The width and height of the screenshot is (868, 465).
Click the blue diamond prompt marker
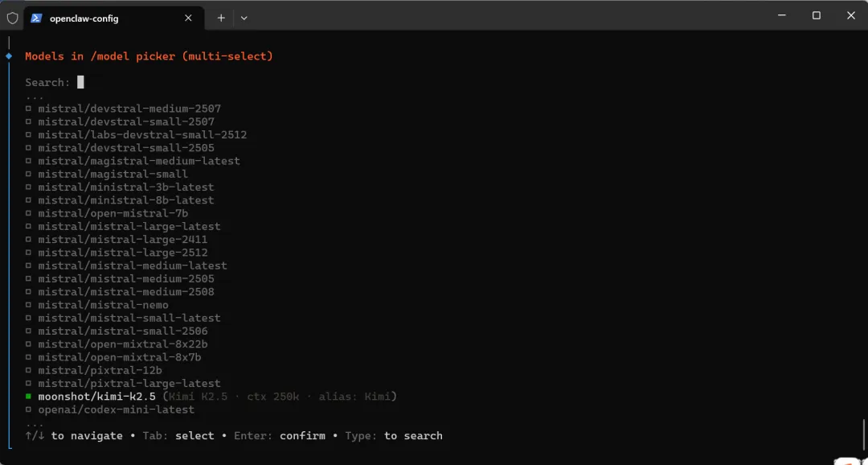(x=9, y=56)
